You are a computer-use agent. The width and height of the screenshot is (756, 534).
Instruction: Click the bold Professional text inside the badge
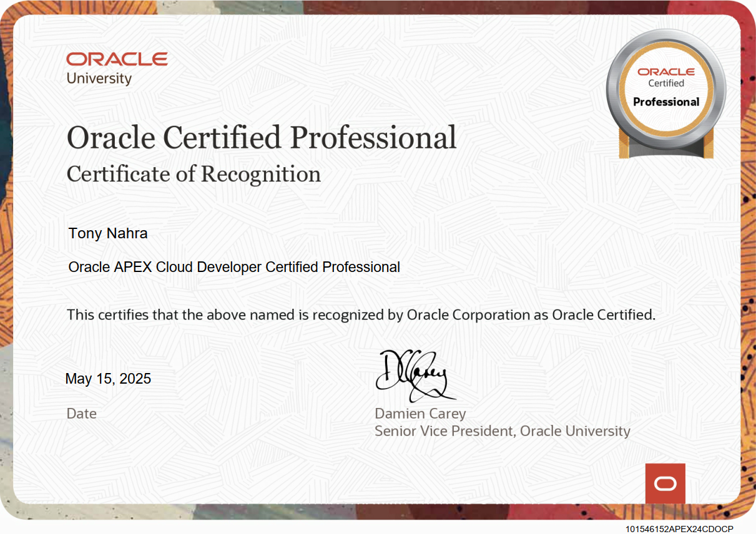point(666,102)
